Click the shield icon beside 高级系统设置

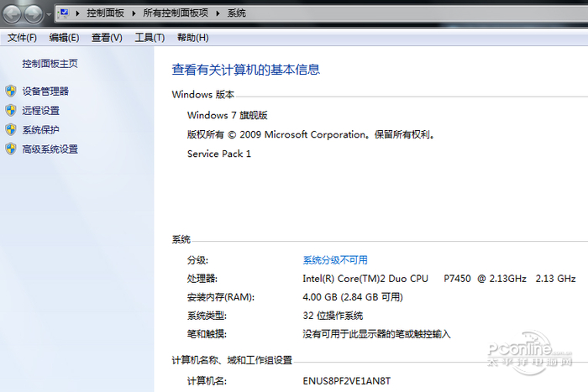(x=11, y=149)
